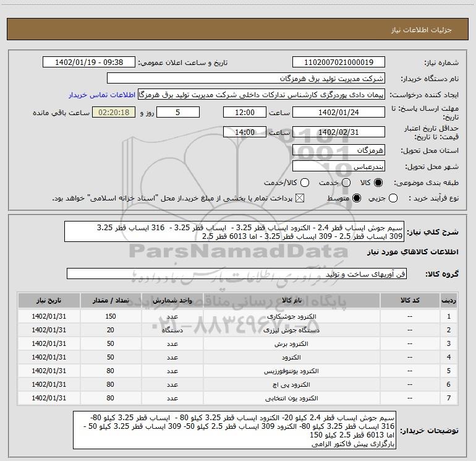The image size is (476, 461).
Task: Select row الکترود یون انتخابی
Action: click(238, 398)
